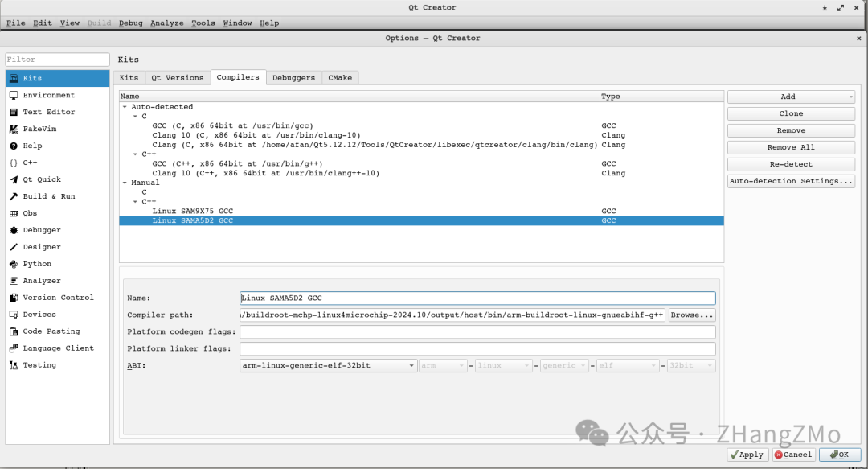
Task: Open the Add compiler dropdown arrow
Action: [x=851, y=97]
